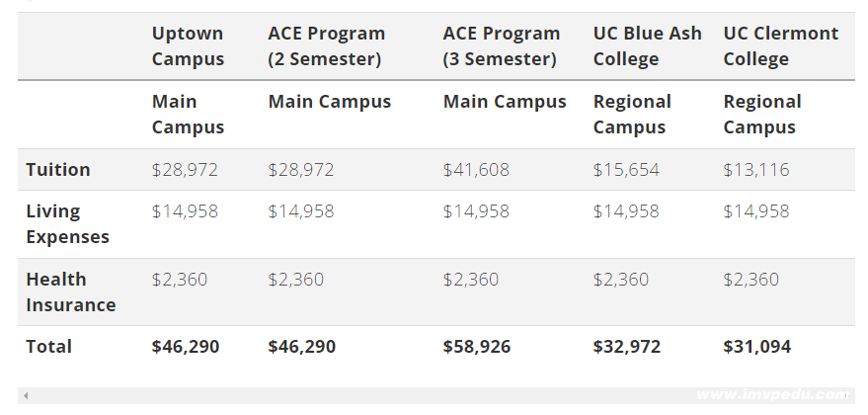Image resolution: width=868 pixels, height=415 pixels.
Task: Select the ACE Program (2 Semester) header
Action: [x=325, y=46]
